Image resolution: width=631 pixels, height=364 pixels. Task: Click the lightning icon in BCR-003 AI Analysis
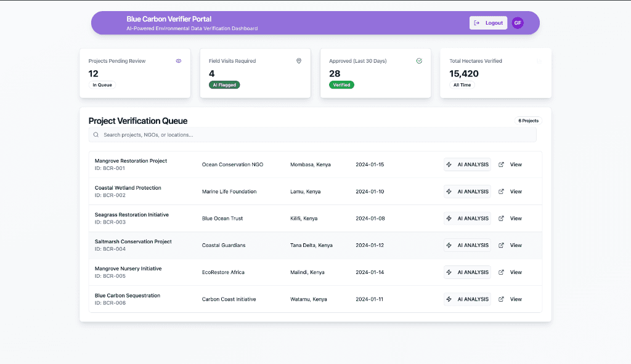point(449,219)
